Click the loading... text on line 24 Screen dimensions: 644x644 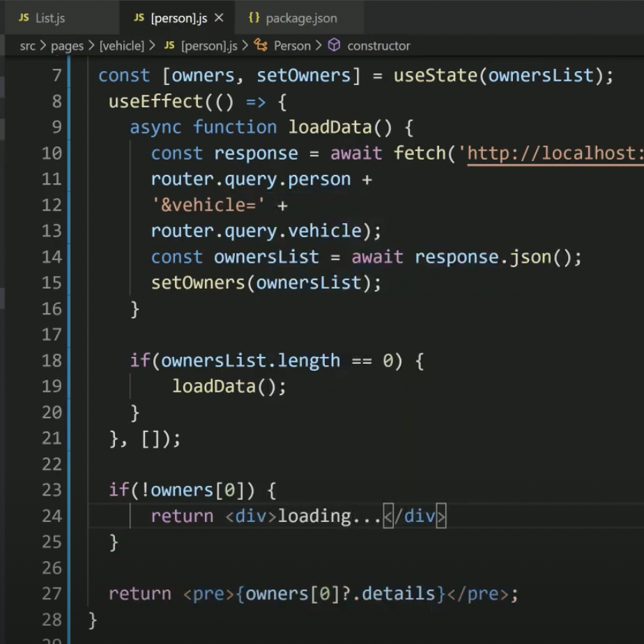click(x=330, y=516)
